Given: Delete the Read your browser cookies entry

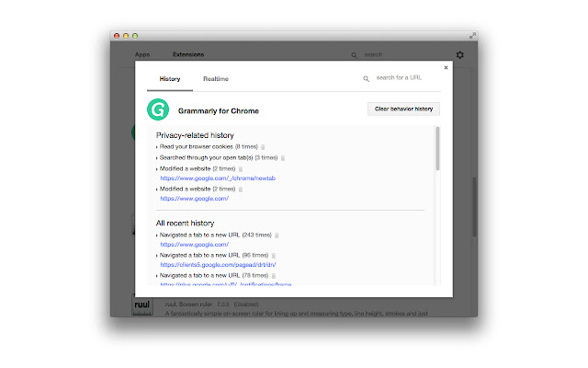Looking at the screenshot, I should (263, 147).
